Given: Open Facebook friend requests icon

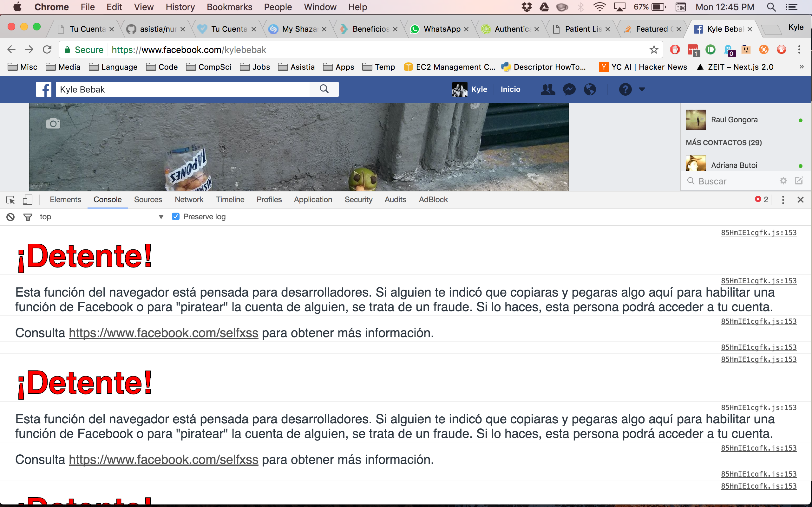Looking at the screenshot, I should [548, 90].
